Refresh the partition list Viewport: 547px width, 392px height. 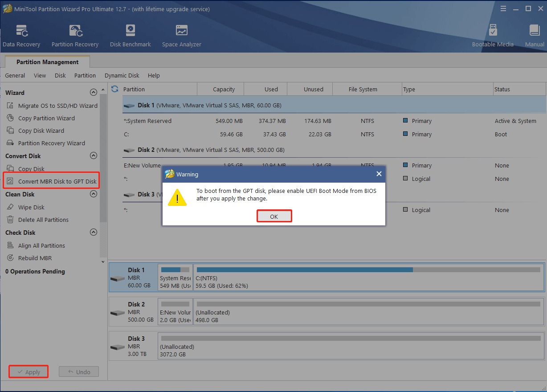[115, 89]
